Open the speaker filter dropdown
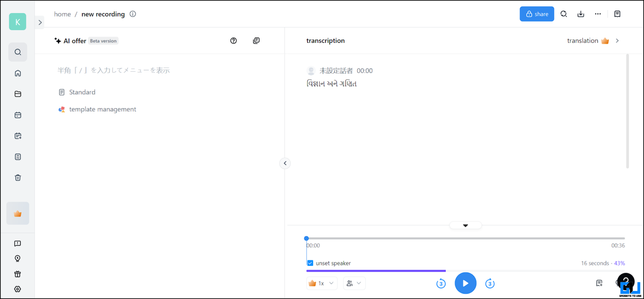The height and width of the screenshot is (299, 644). [x=354, y=283]
